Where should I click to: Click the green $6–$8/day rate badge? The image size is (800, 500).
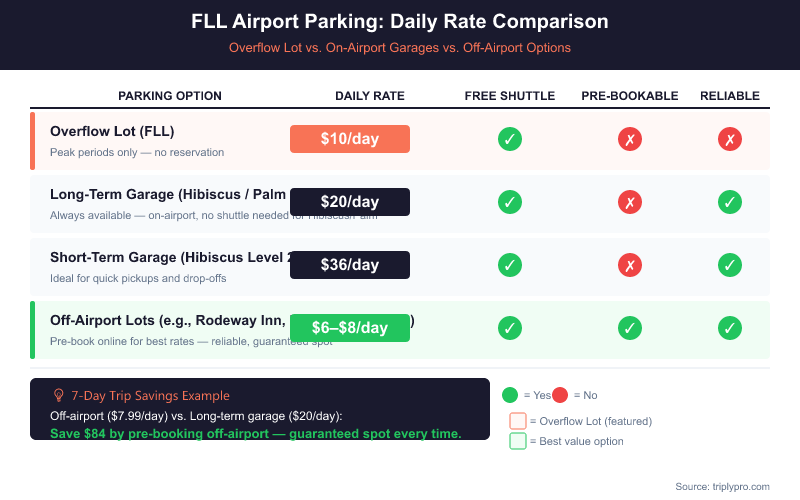350,328
